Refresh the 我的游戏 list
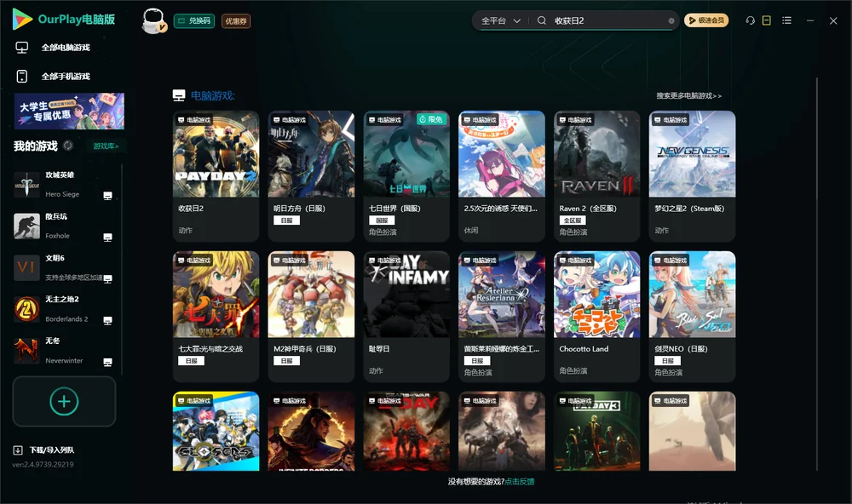Image resolution: width=852 pixels, height=504 pixels. click(68, 146)
